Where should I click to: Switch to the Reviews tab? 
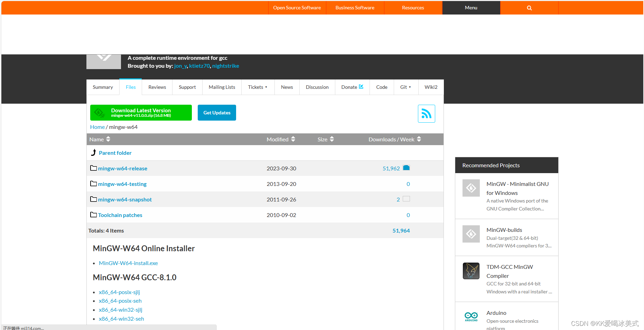coord(157,87)
